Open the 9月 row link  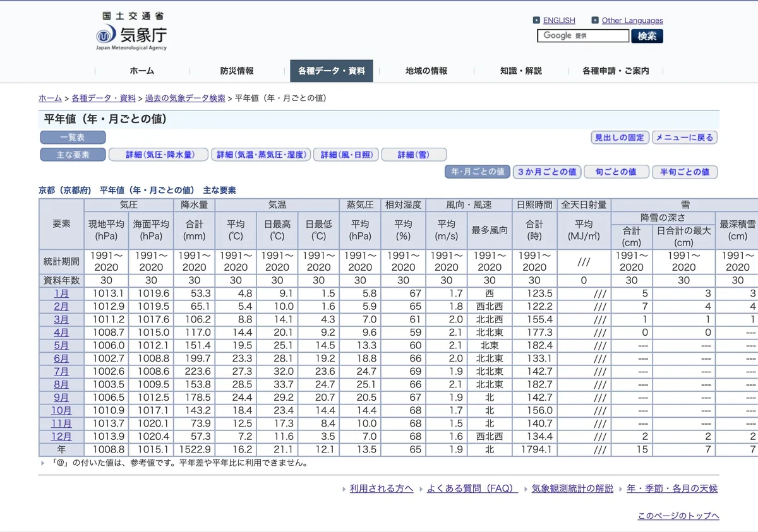click(x=61, y=398)
